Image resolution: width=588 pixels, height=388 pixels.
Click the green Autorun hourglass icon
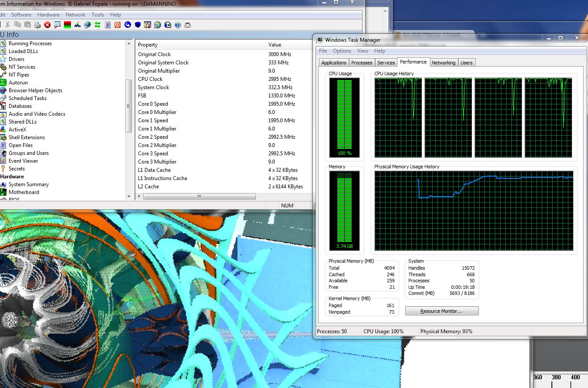[x=3, y=83]
